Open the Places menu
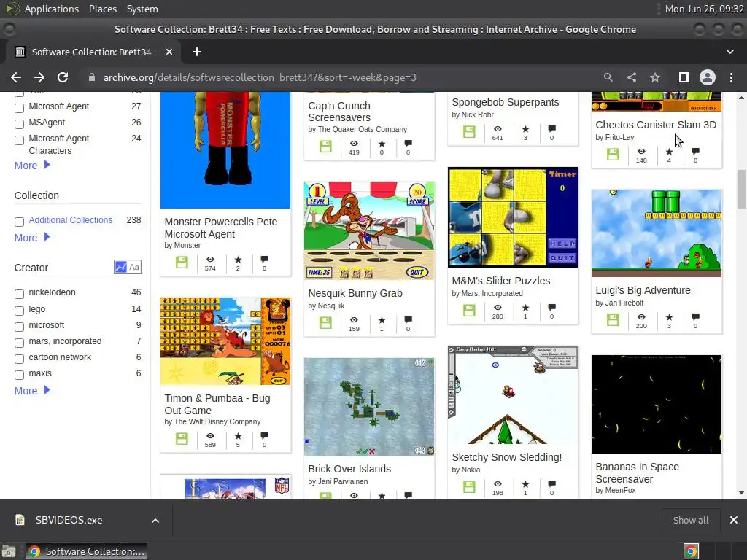The image size is (747, 560). click(x=102, y=9)
